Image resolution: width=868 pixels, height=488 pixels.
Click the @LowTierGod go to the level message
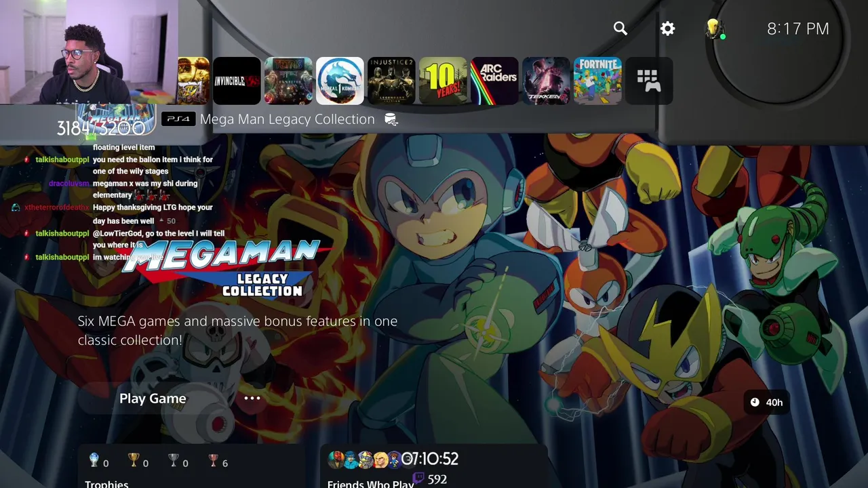[x=159, y=239]
